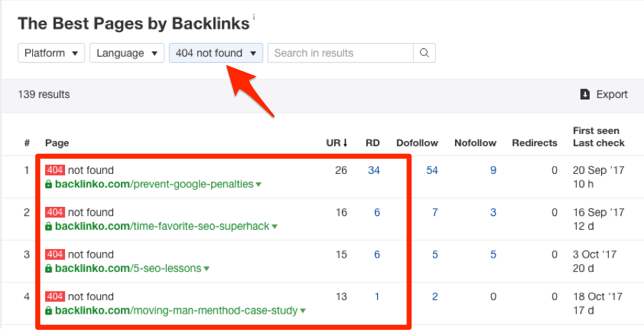The height and width of the screenshot is (330, 644).
Task: Expand caret after moving-man-menthod-case-study URL
Action: point(303,311)
